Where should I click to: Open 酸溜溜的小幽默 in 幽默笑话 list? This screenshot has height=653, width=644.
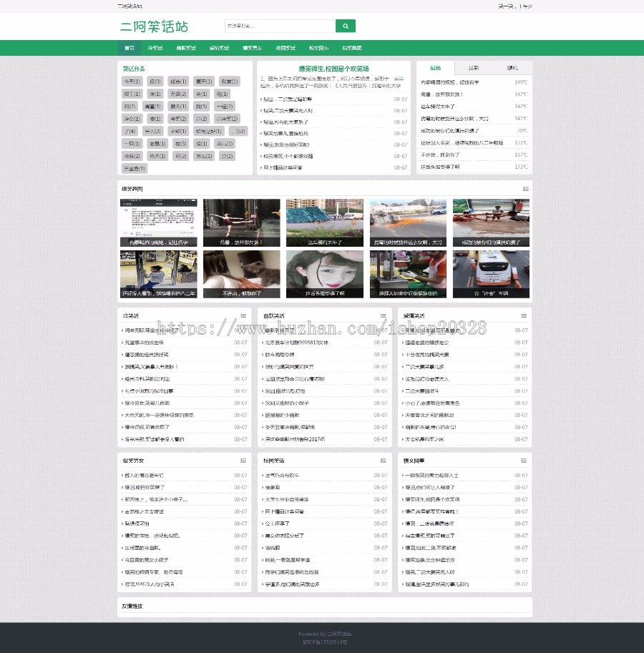coord(282,416)
